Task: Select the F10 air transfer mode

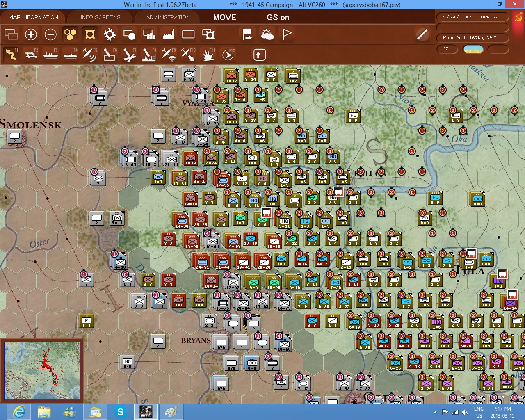Action: (188, 55)
